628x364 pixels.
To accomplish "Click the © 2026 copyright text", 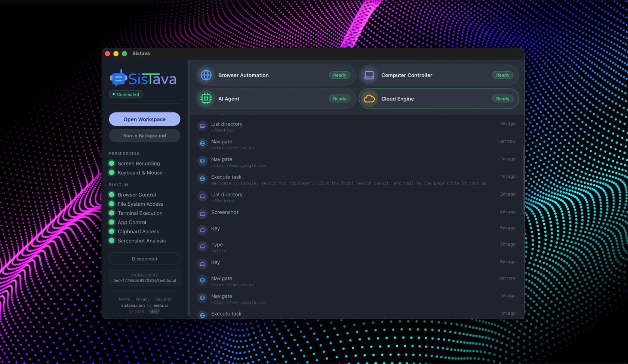I will click(x=137, y=311).
